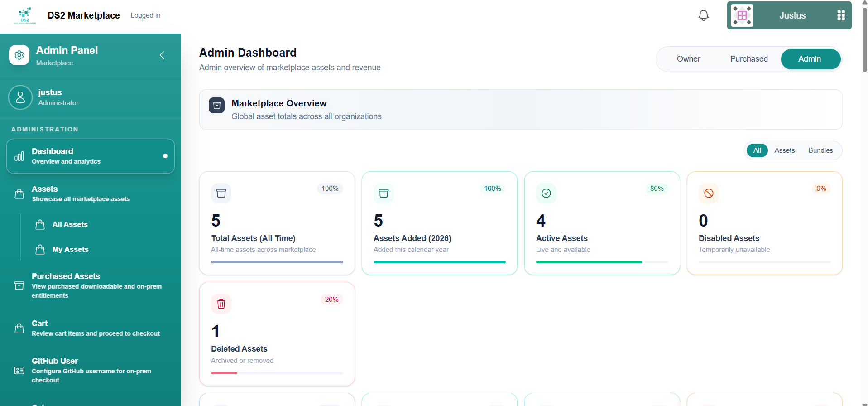The width and height of the screenshot is (868, 406).
Task: Open the grid dots menu beside Justus
Action: click(841, 15)
